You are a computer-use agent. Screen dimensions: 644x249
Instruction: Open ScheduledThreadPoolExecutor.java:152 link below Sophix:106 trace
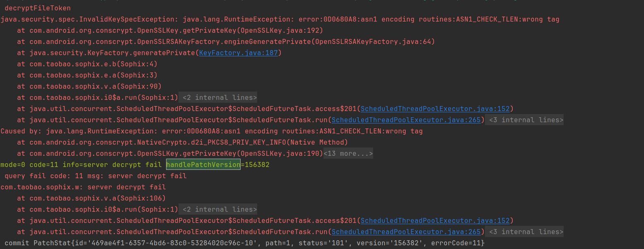tap(435, 220)
